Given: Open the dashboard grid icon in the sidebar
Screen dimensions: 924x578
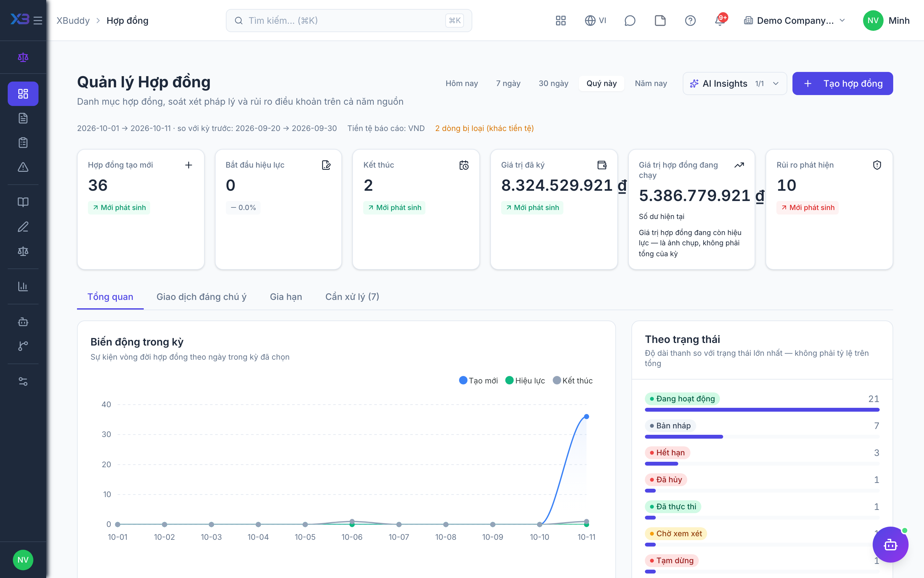Looking at the screenshot, I should [x=23, y=94].
